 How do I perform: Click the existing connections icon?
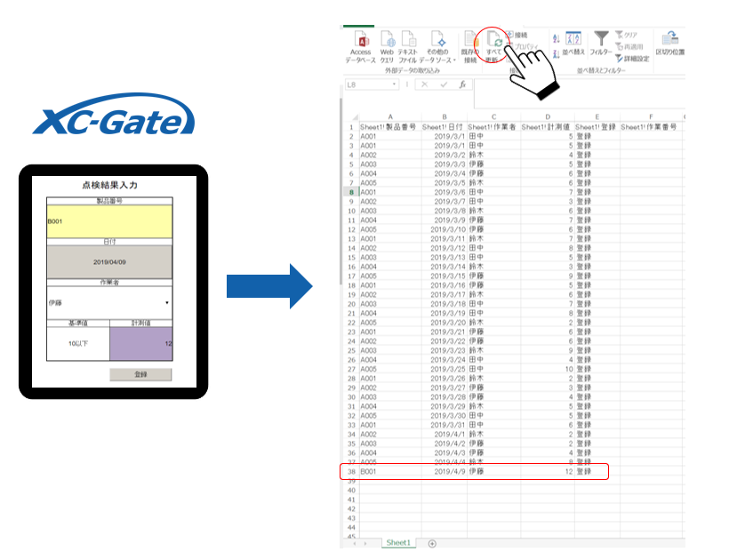pyautogui.click(x=469, y=41)
